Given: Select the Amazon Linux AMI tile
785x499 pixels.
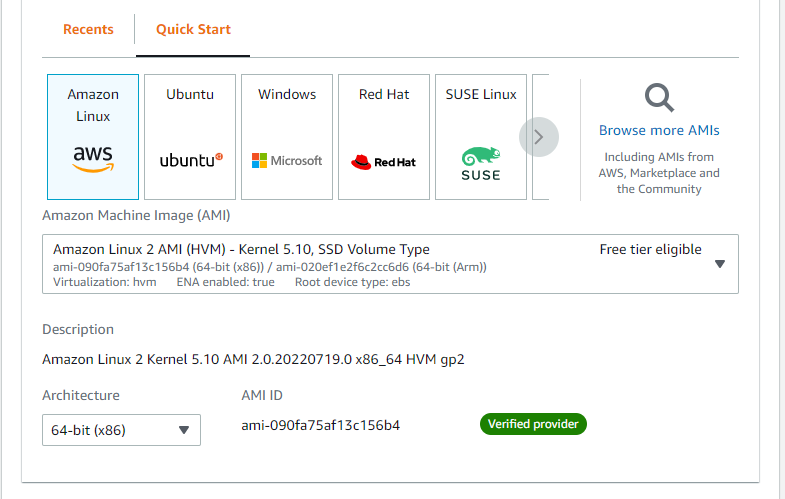Looking at the screenshot, I should (93, 137).
